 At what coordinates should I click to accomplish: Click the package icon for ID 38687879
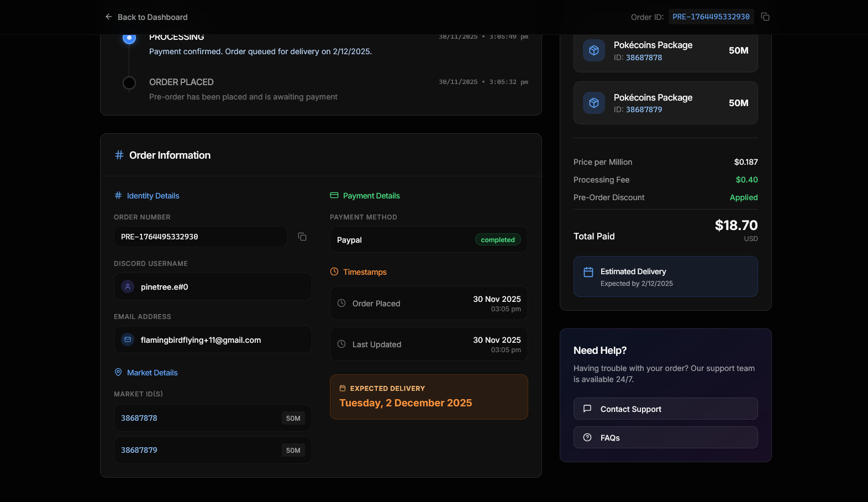(x=594, y=103)
